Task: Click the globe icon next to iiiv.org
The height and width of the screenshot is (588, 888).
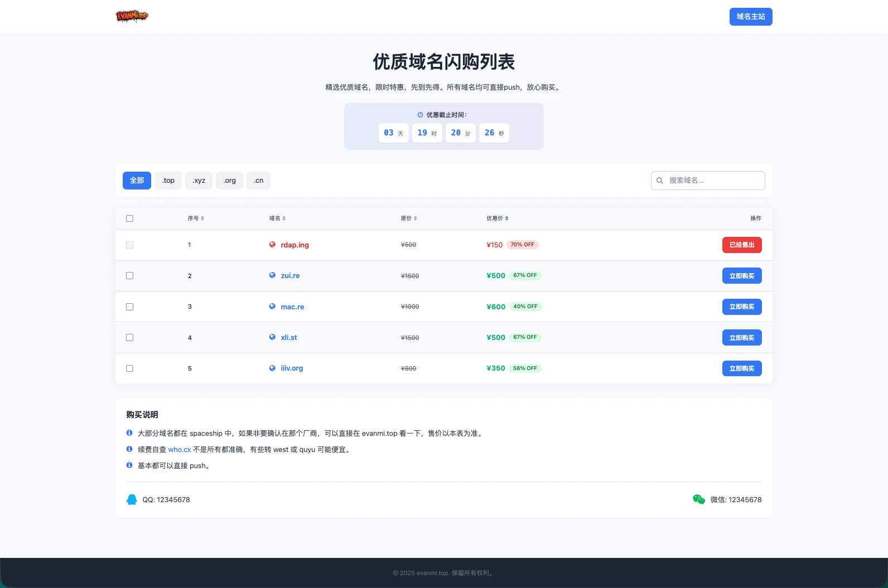Action: point(272,368)
